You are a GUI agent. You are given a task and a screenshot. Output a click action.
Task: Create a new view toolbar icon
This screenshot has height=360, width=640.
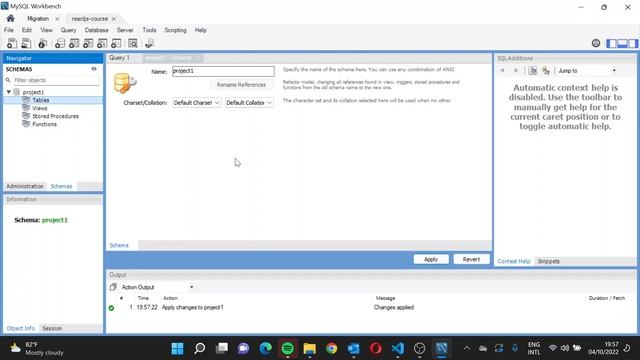(x=88, y=43)
